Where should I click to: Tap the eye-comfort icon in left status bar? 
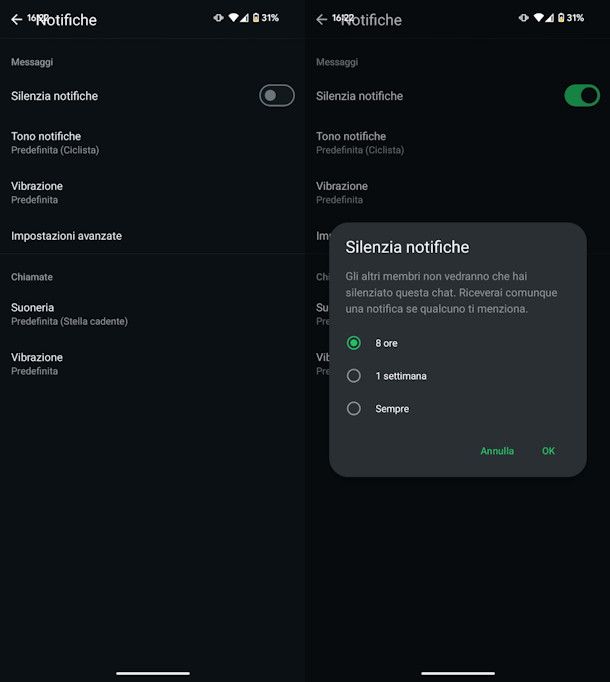tap(218, 18)
